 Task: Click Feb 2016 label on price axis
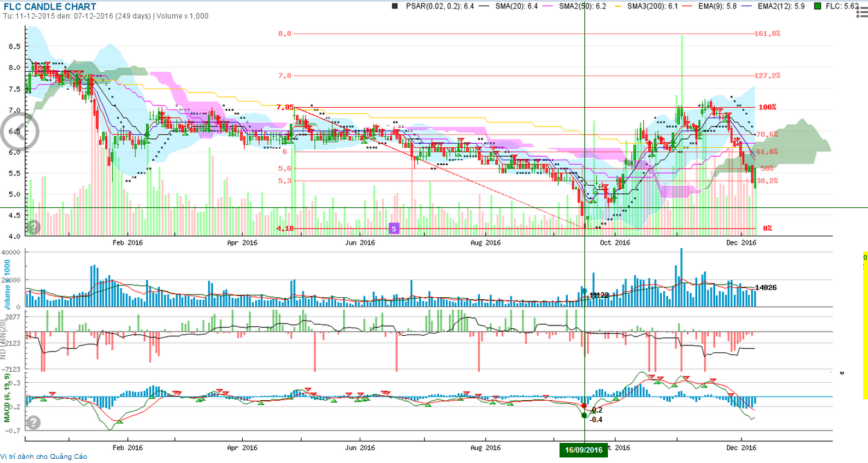click(127, 243)
